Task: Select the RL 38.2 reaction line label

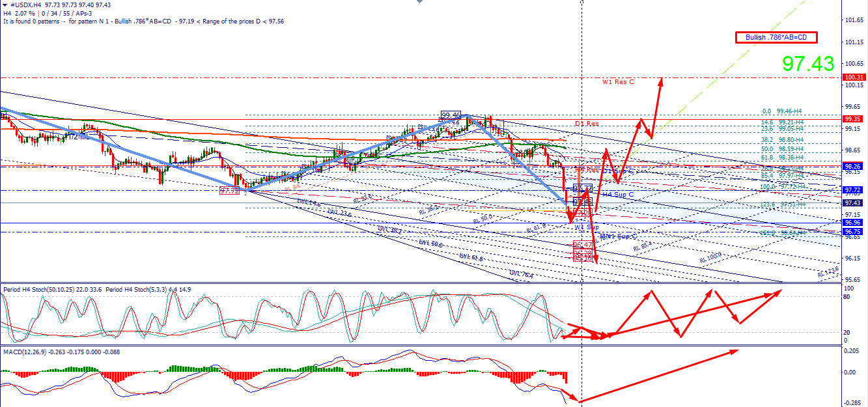Action: pyautogui.click(x=428, y=210)
